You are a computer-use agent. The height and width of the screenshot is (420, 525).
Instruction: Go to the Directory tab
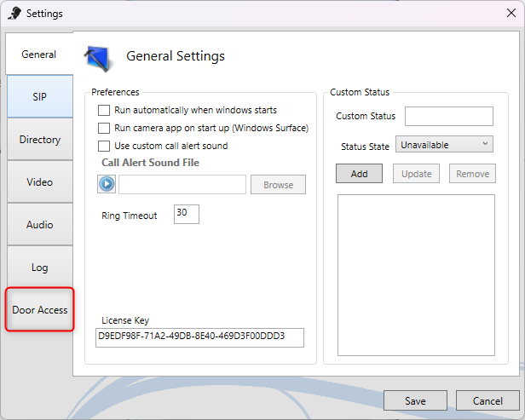click(x=40, y=139)
